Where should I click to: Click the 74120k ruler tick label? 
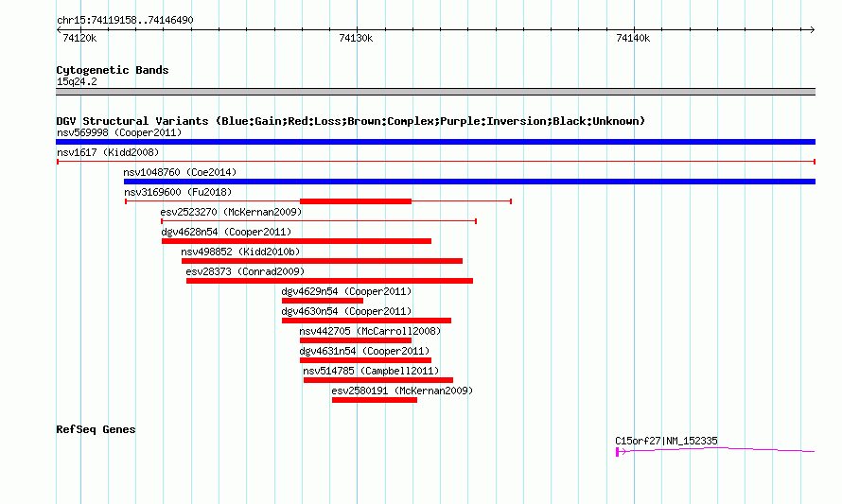[x=79, y=38]
